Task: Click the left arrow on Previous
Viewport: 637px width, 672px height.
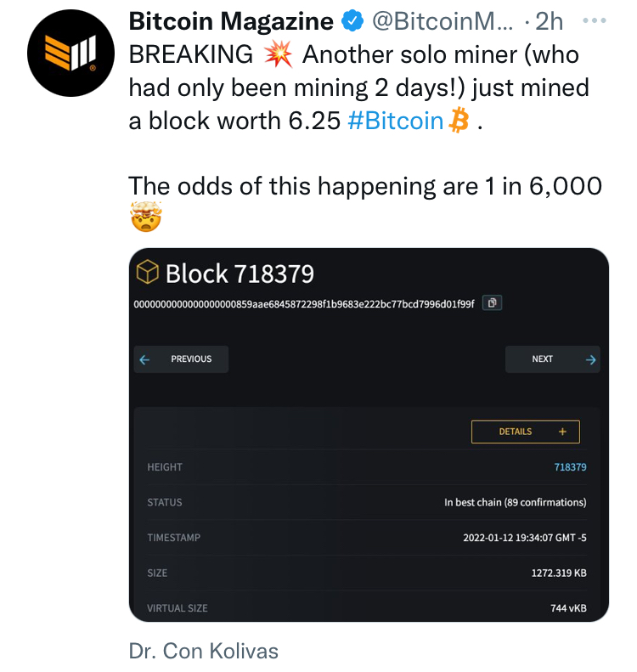Action: (x=144, y=359)
